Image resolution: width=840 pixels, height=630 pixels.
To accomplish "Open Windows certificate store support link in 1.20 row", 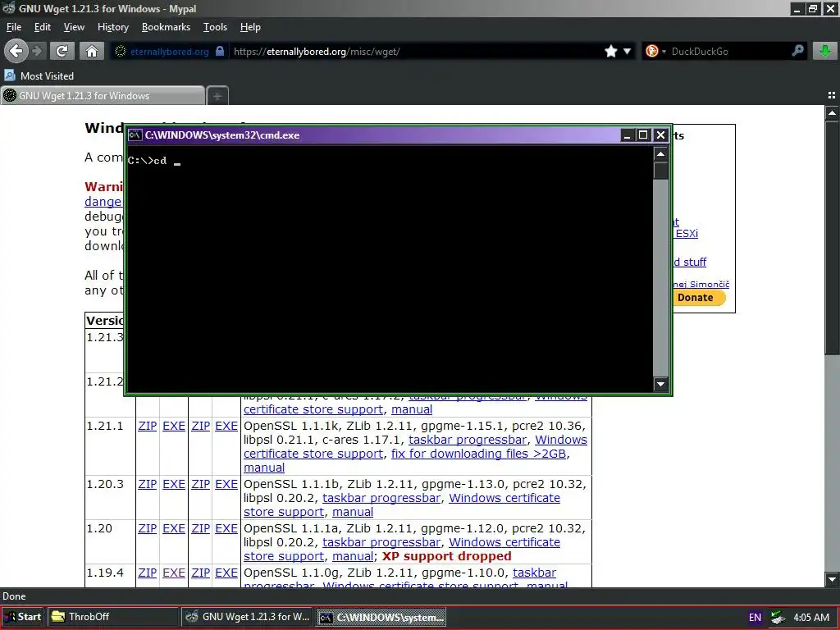I will click(402, 549).
